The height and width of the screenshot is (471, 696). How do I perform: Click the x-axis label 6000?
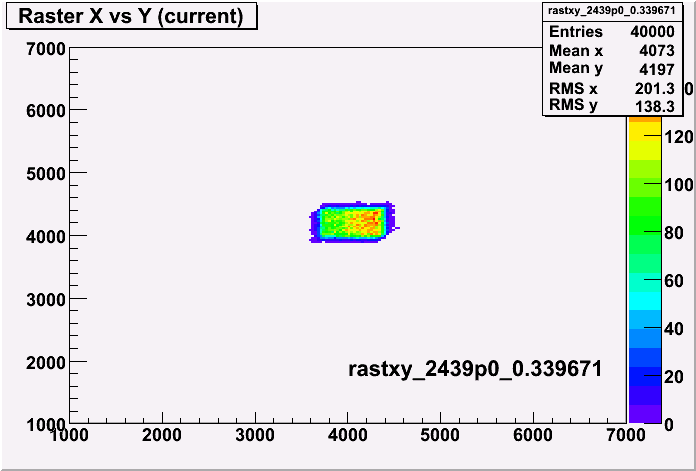coord(533,435)
